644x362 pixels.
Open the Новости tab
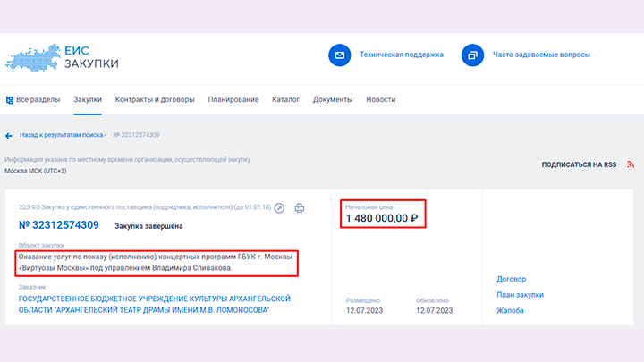(381, 100)
